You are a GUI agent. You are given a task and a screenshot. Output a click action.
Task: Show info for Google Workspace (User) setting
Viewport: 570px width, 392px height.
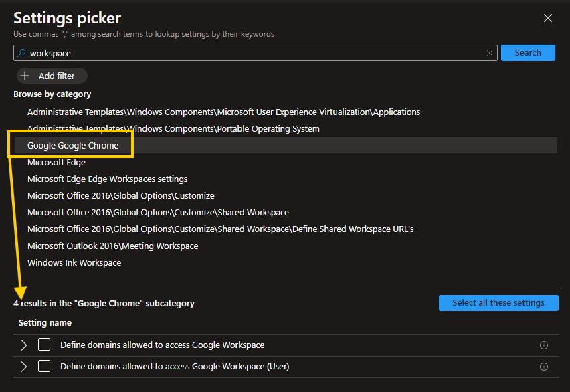(543, 367)
